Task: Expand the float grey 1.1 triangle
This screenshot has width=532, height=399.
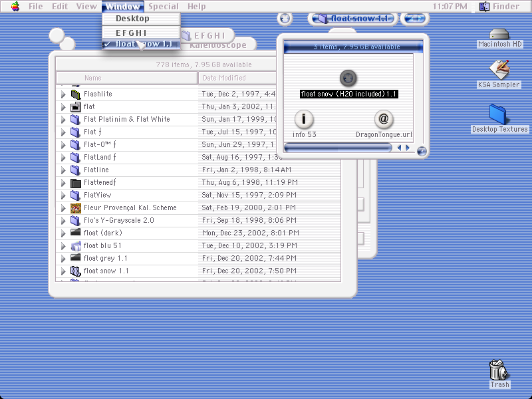Action: [63, 259]
